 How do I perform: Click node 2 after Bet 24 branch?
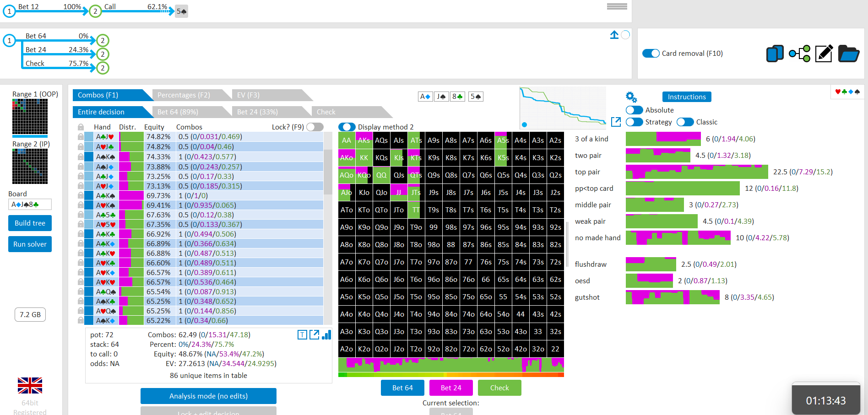[x=103, y=54]
